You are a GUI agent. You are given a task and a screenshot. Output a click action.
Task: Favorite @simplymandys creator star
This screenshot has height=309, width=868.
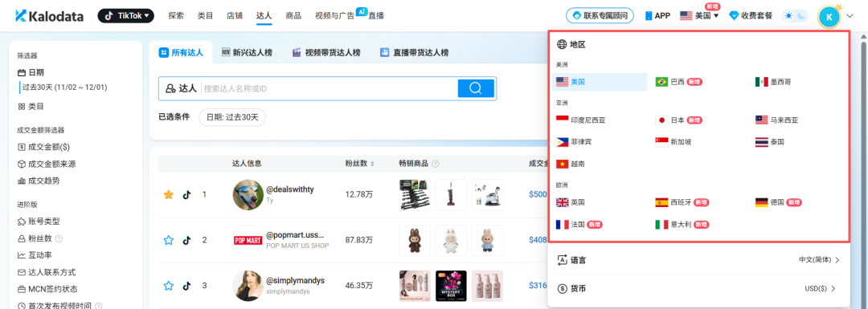169,286
